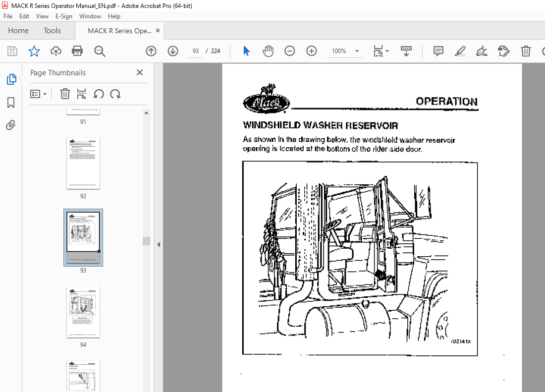Image resolution: width=545 pixels, height=392 pixels.
Task: Add a sticky note comment
Action: pos(438,51)
